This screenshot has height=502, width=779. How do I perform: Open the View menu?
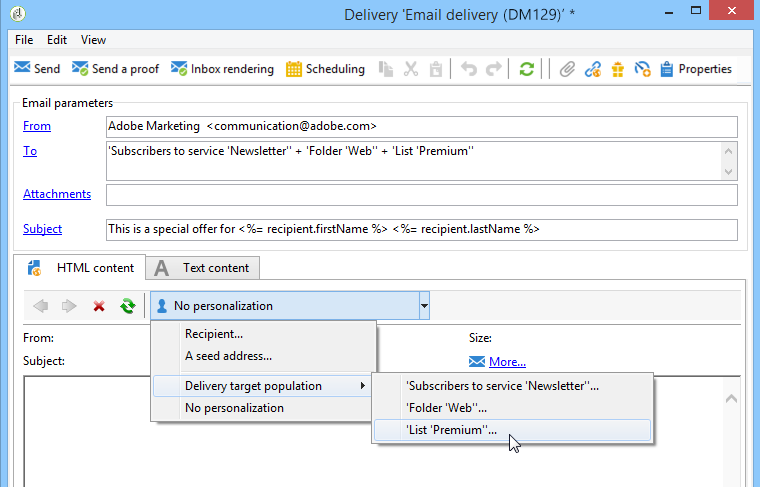pos(93,40)
